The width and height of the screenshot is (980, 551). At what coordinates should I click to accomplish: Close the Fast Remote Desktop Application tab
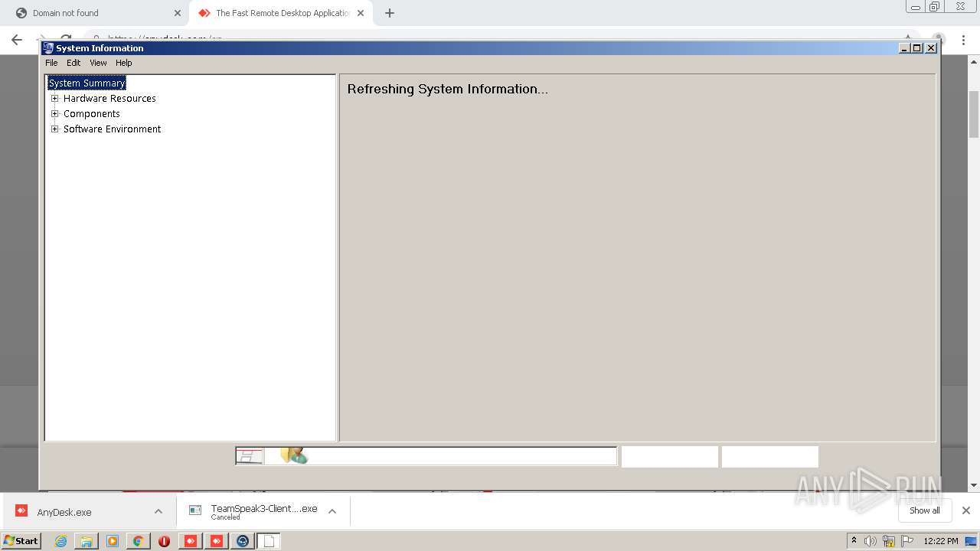[x=361, y=13]
